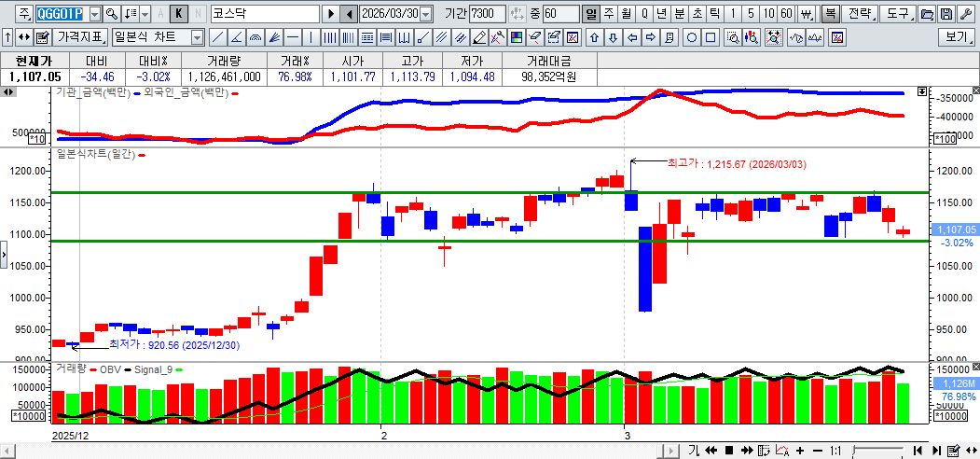
Task: Open the stock code dropdown
Action: [x=94, y=14]
